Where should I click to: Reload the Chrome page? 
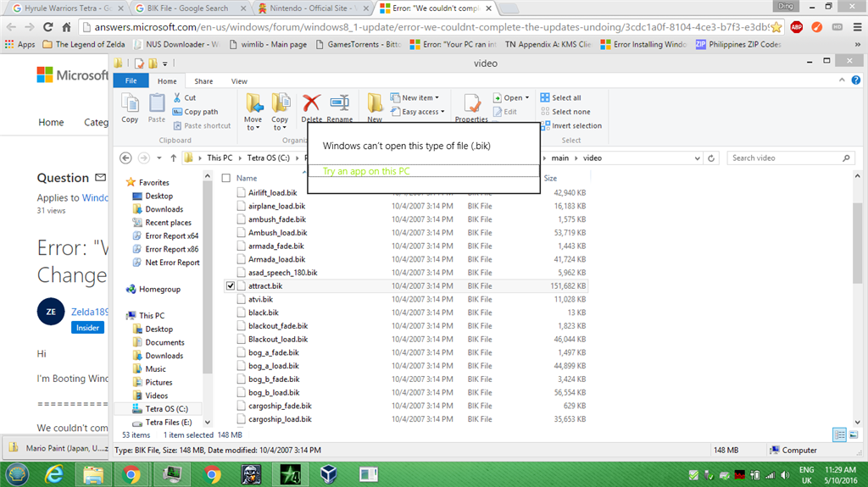click(x=48, y=26)
